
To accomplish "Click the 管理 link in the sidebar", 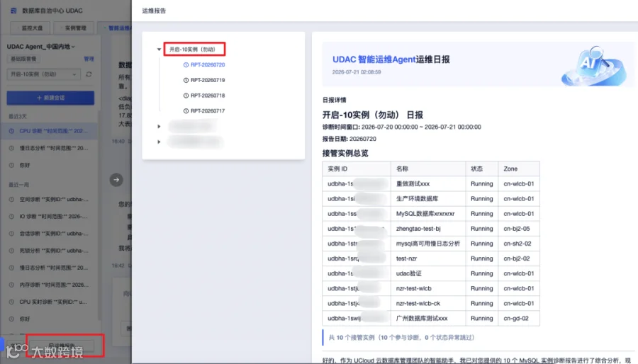I will coord(89,59).
